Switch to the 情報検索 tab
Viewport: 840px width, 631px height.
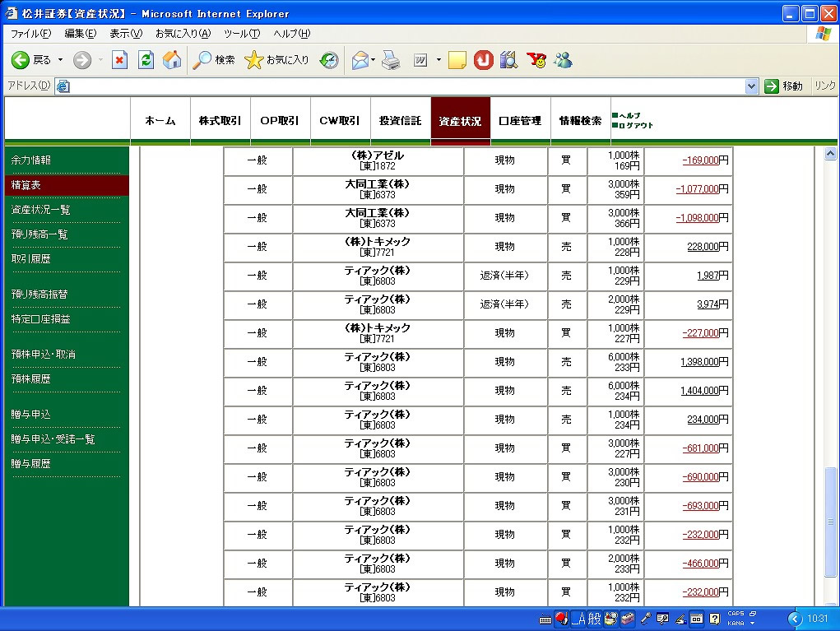point(580,121)
